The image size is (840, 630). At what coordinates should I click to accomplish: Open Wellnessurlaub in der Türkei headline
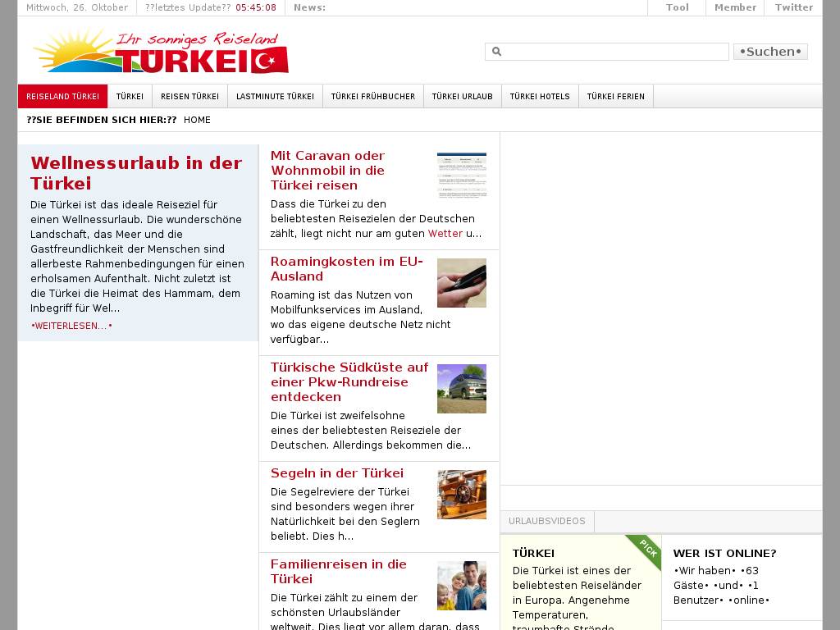[136, 172]
